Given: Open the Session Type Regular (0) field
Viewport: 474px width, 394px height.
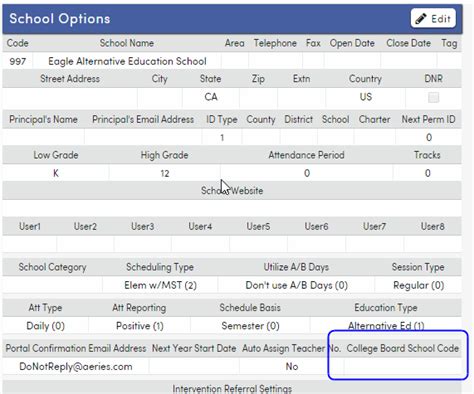Looking at the screenshot, I should tap(418, 285).
